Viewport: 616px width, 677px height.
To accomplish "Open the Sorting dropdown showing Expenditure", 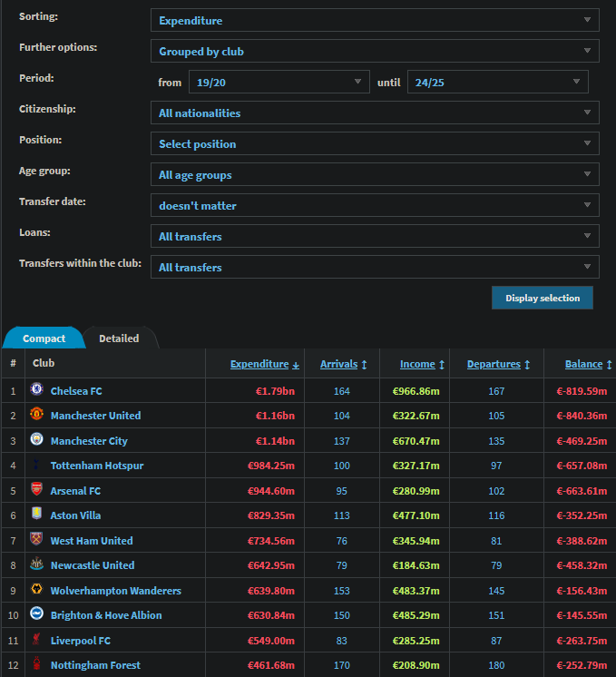I will (x=375, y=20).
